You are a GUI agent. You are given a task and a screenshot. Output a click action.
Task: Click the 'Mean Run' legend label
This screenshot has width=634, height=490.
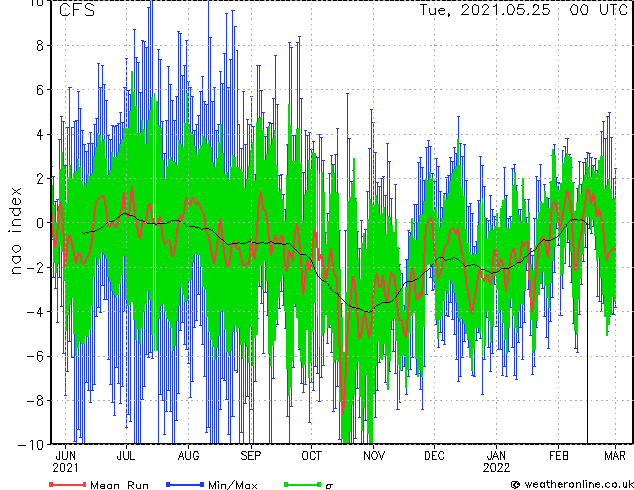pos(119,485)
